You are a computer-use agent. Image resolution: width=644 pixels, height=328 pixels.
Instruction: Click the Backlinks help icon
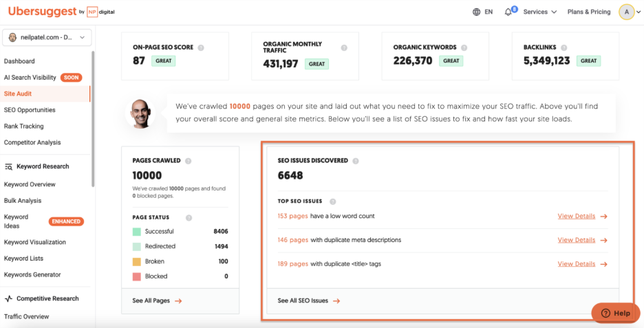pyautogui.click(x=564, y=47)
